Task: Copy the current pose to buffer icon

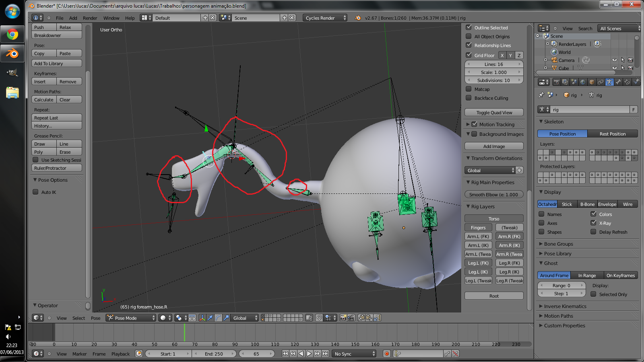Action: [361, 318]
